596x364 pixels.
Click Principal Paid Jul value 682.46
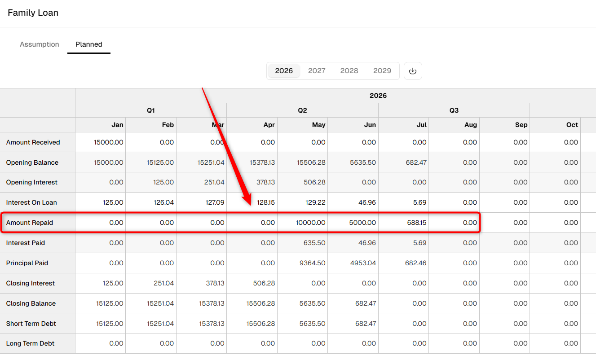416,263
